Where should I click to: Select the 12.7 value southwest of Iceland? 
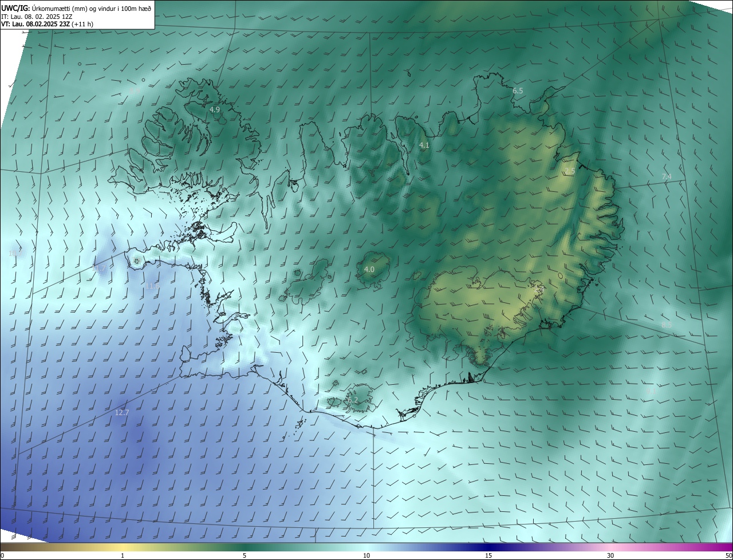click(x=122, y=412)
